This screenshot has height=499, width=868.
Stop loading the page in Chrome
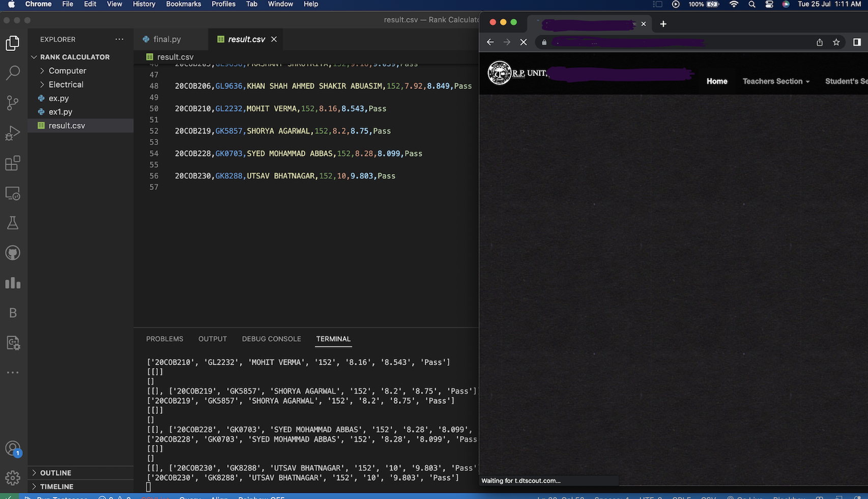point(523,42)
